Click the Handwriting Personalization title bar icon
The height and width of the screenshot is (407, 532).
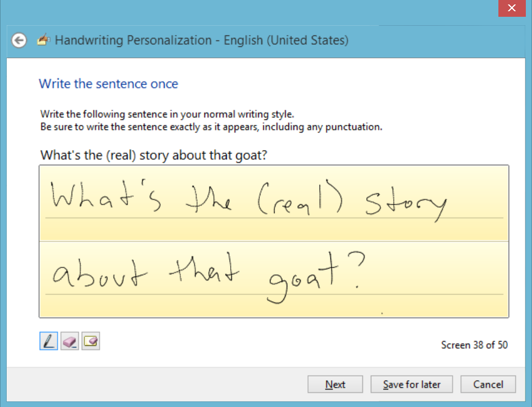click(43, 40)
